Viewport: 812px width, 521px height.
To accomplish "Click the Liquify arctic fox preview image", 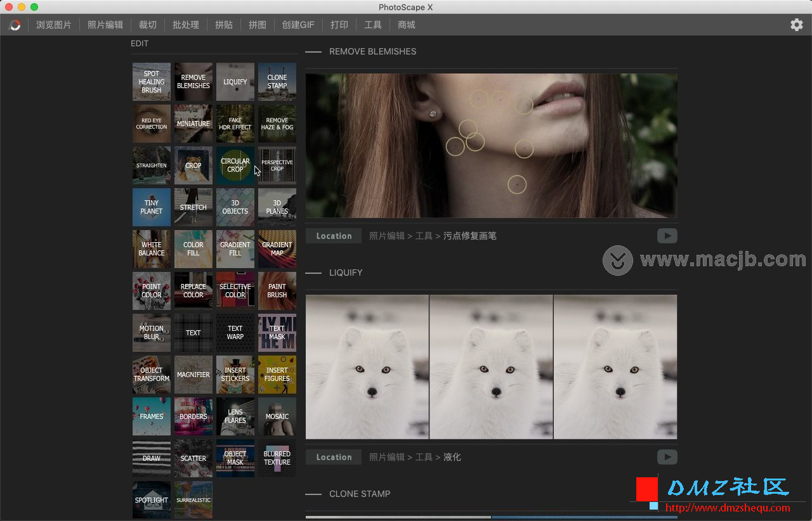I will (492, 367).
